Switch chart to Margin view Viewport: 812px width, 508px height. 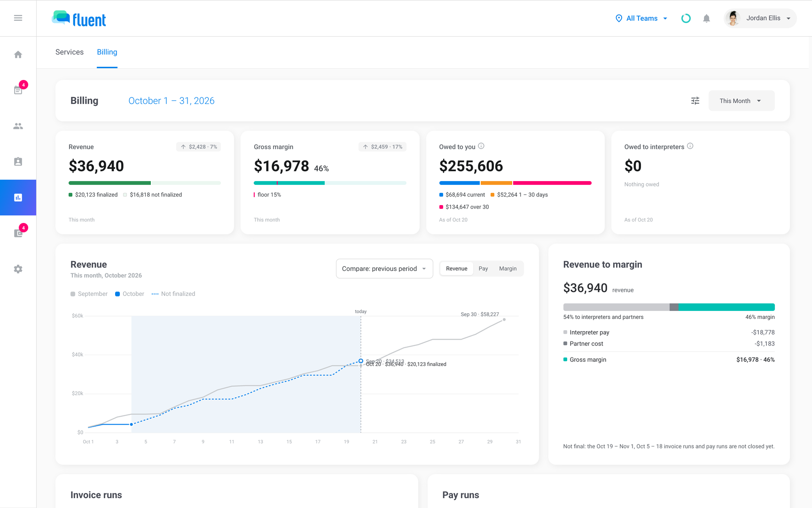[x=507, y=269]
